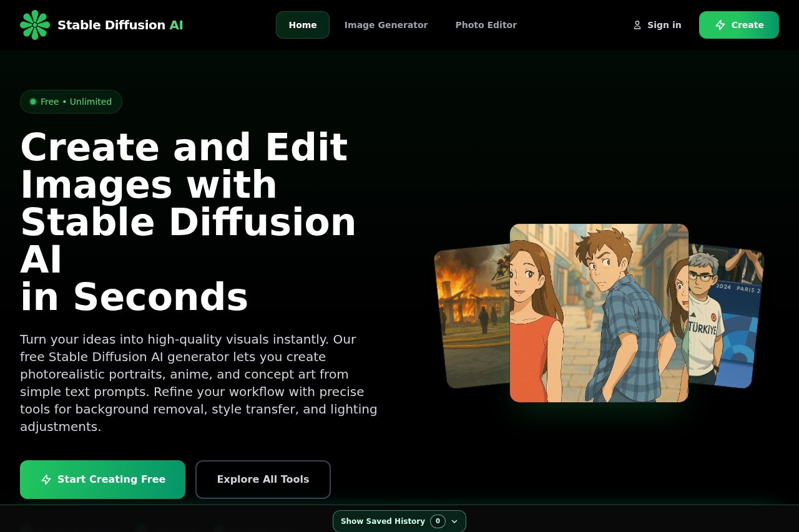Screen dimensions: 799x532
Task: Click the green dot in the Free badge
Action: click(33, 102)
